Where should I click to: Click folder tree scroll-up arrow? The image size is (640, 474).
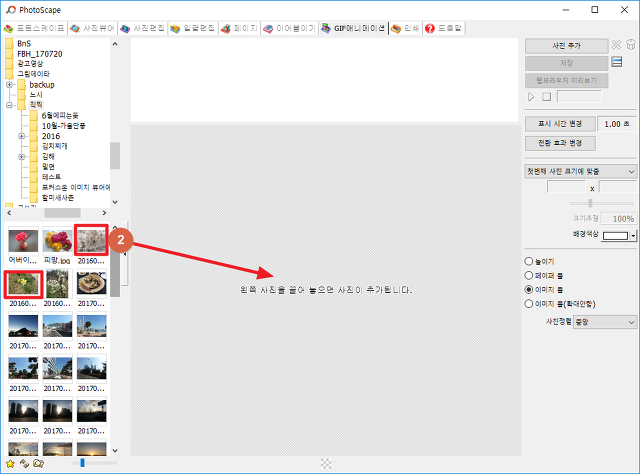115,44
